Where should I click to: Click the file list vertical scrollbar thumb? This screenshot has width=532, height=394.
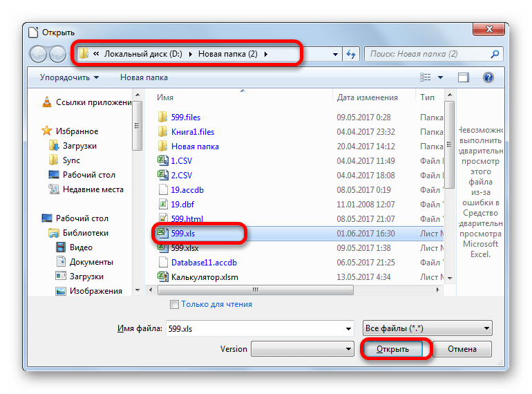coord(450,144)
